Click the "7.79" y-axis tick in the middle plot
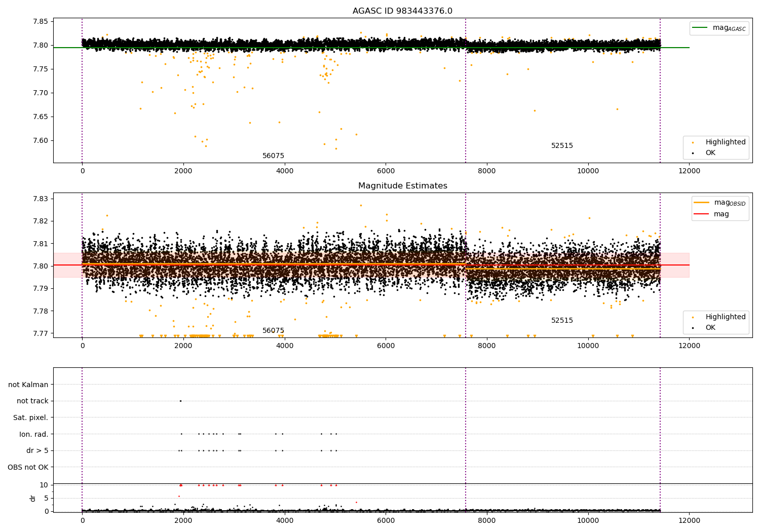Viewport: 760px width, 532px height. click(x=41, y=289)
